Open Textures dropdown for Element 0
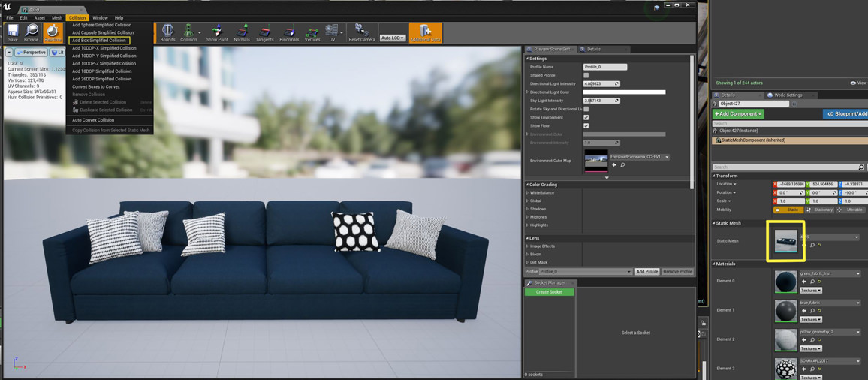 [811, 291]
